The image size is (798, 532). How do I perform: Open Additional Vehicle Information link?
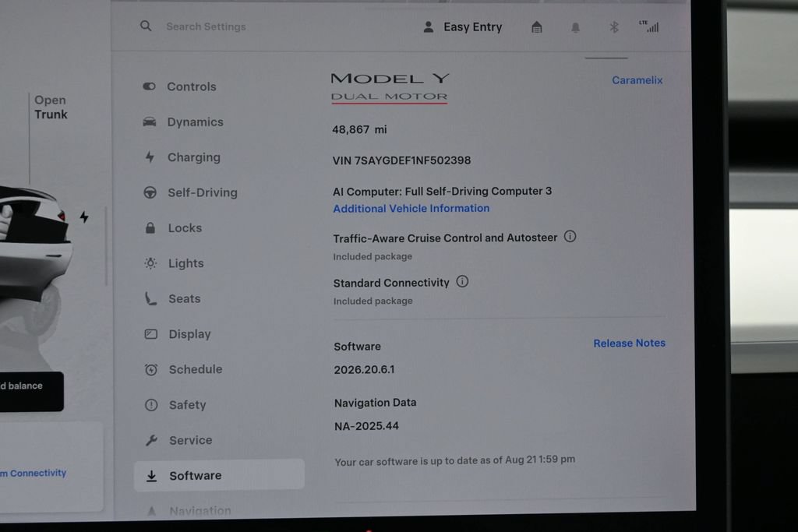(x=411, y=209)
